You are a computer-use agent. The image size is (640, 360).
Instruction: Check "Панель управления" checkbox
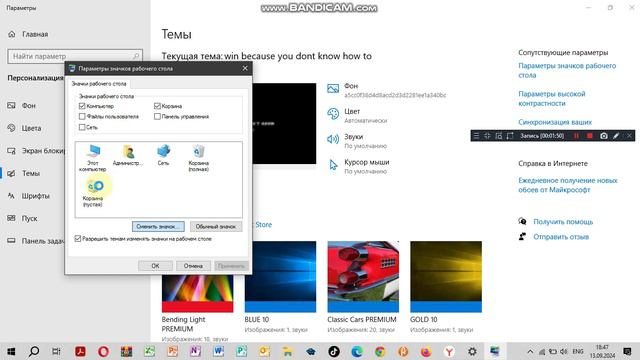tap(157, 116)
